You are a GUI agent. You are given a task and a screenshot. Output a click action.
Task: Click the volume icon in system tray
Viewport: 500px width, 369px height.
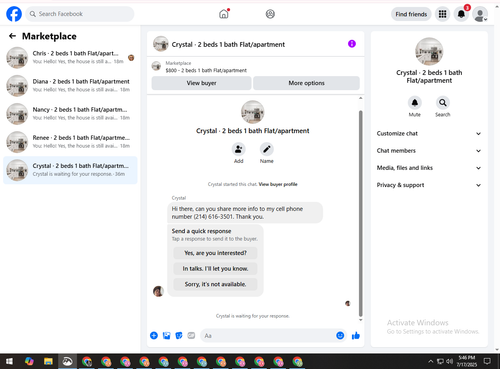[449, 361]
